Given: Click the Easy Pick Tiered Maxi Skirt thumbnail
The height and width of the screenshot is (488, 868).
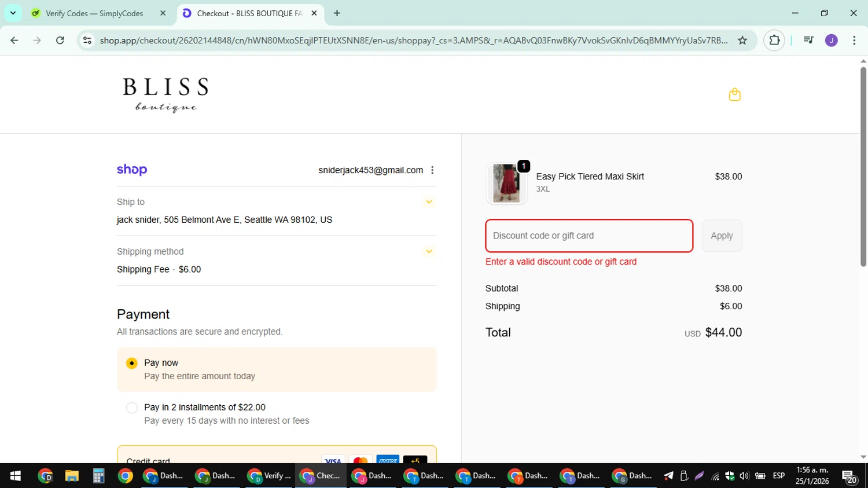Looking at the screenshot, I should click(506, 184).
